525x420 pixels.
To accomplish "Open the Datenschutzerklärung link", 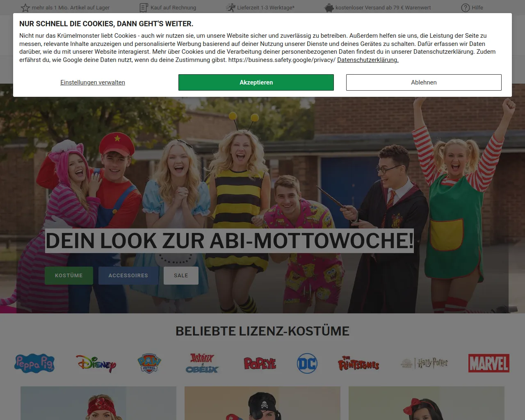I will coord(367,60).
